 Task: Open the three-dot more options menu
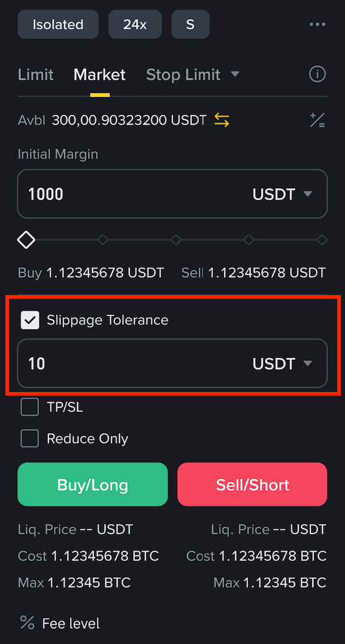[317, 25]
